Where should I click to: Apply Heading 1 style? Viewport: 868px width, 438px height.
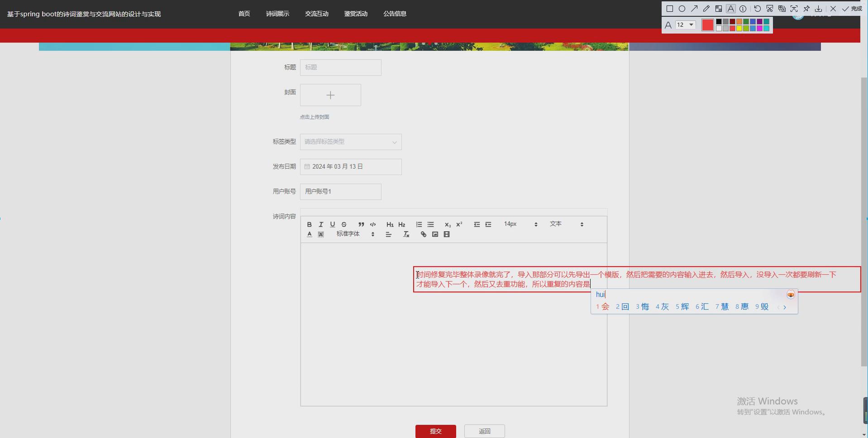(x=390, y=224)
